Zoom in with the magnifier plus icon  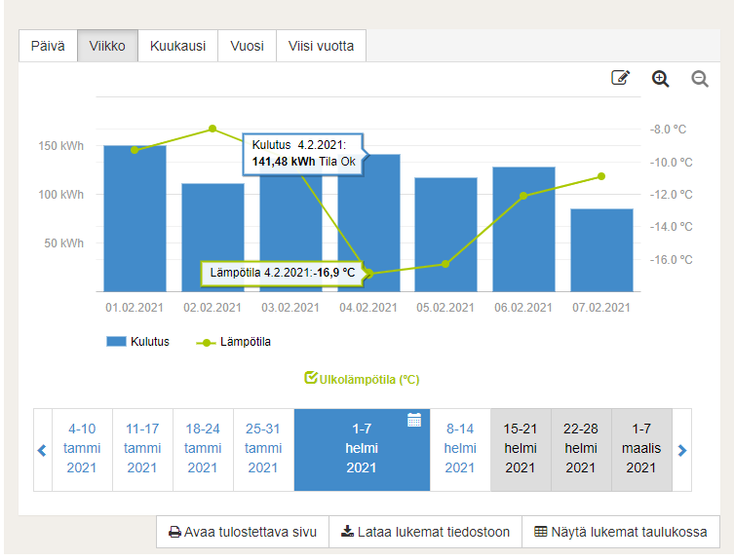[x=661, y=79]
